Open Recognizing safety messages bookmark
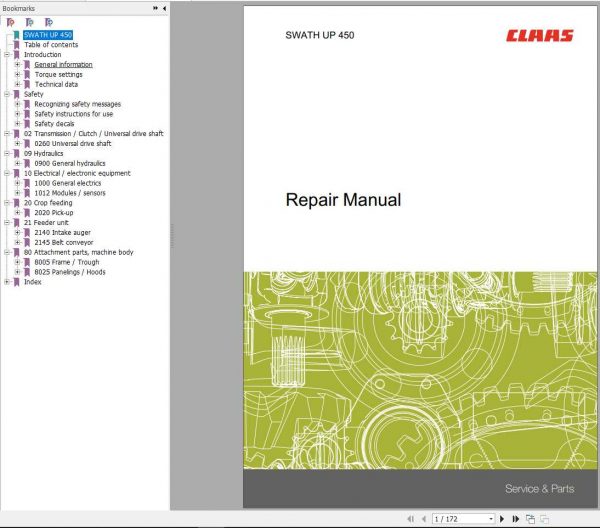600x528 pixels. [78, 104]
